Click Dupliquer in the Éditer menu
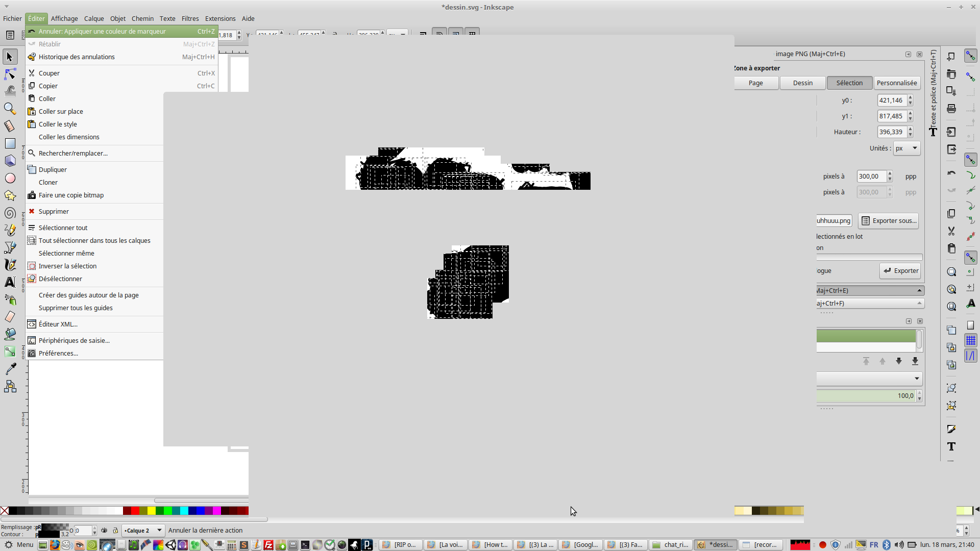Viewport: 980px width, 551px height. coord(53,170)
